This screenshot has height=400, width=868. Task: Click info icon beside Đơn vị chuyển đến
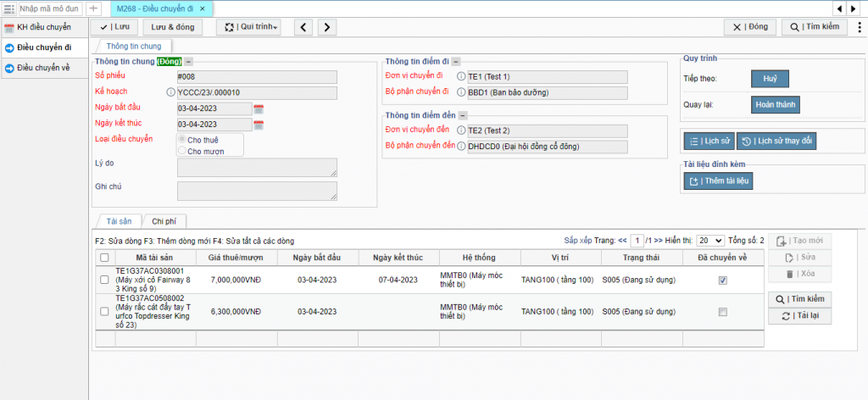pyautogui.click(x=461, y=131)
